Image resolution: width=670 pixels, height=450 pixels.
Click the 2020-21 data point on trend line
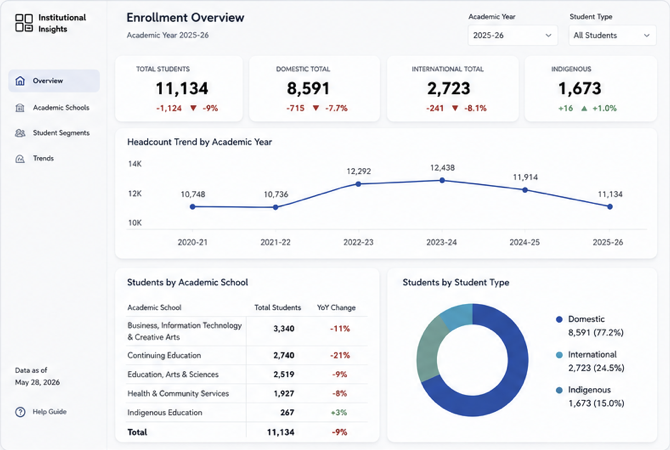pos(193,207)
